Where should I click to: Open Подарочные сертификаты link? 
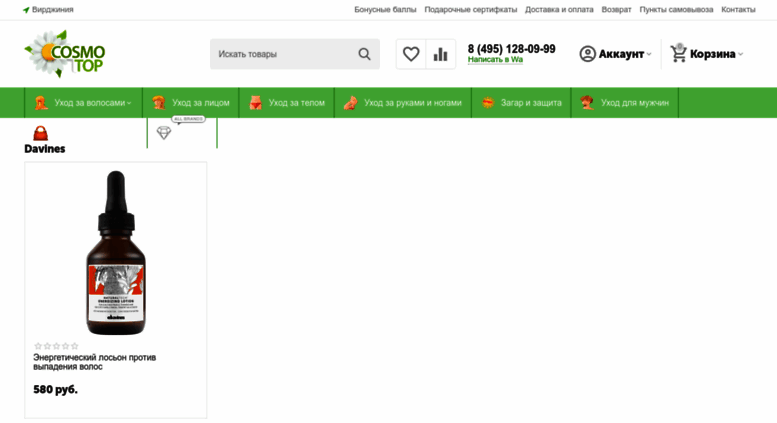[x=471, y=9]
